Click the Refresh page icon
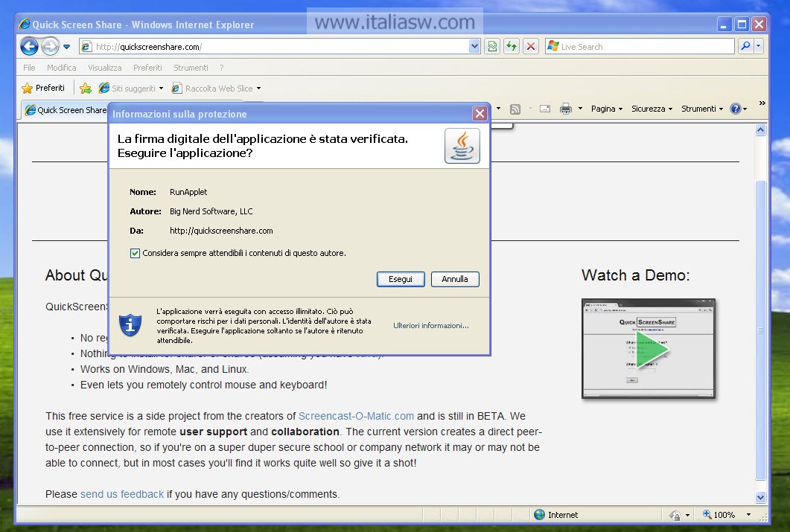790x532 pixels. pyautogui.click(x=512, y=47)
